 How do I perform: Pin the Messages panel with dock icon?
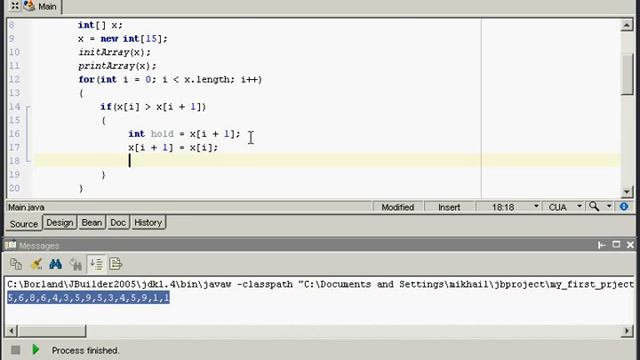[x=601, y=245]
